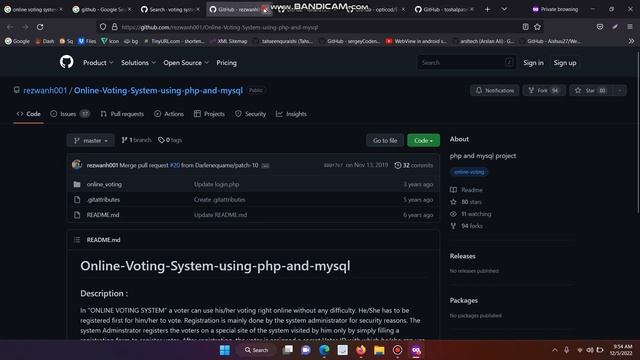Screen dimensions: 640x360
Task: Open the Projects tab
Action: (x=209, y=114)
